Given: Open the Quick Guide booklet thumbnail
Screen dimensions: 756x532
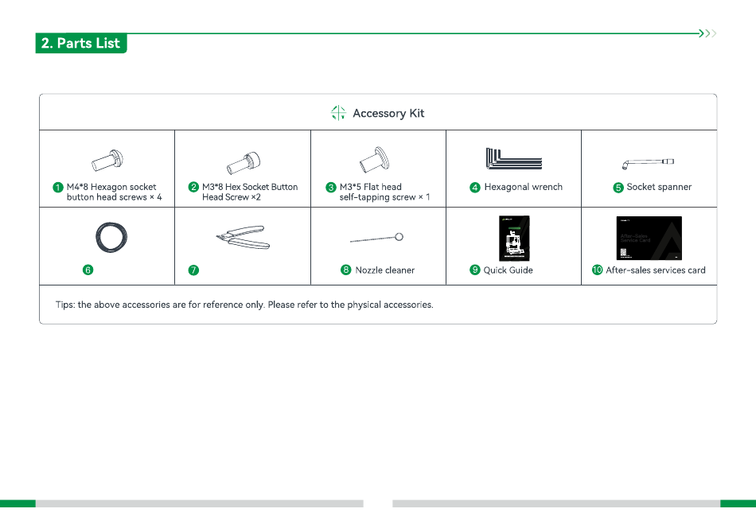Looking at the screenshot, I should tap(514, 238).
